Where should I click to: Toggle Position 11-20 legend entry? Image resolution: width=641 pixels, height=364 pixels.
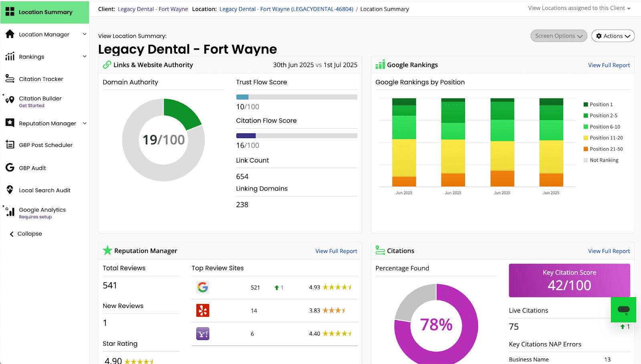pos(603,138)
